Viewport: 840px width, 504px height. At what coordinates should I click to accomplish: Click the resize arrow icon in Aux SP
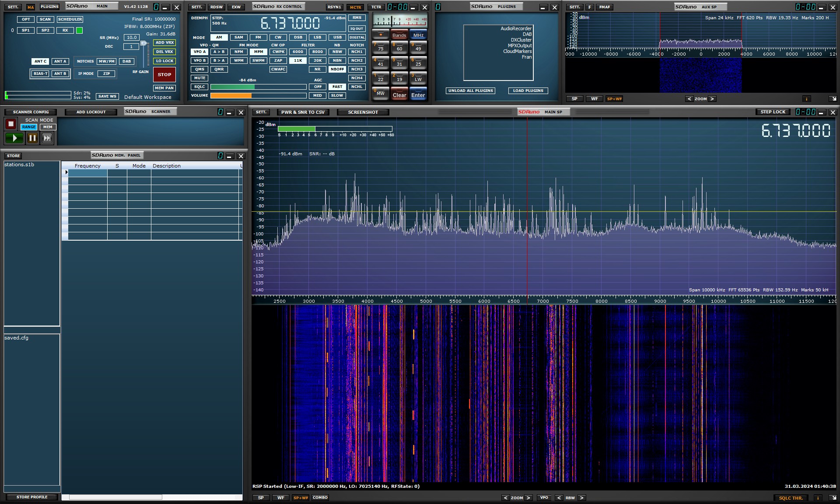coord(833,99)
